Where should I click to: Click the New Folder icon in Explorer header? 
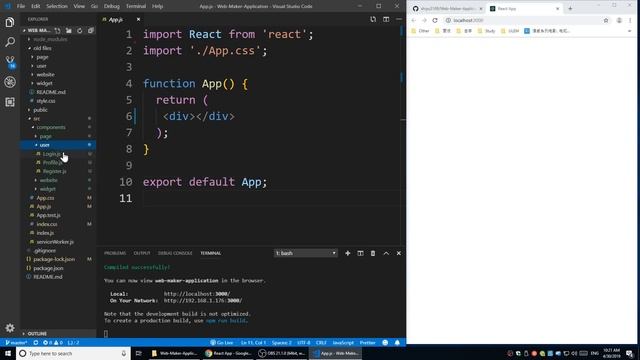69,31
